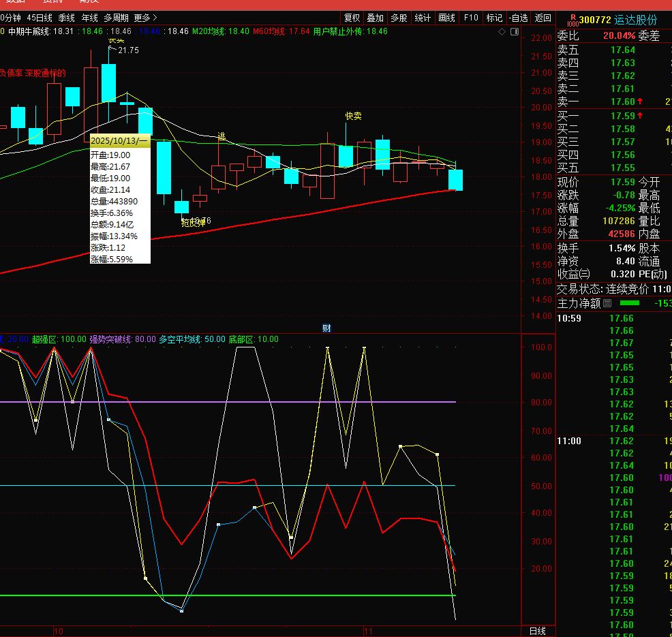
Task: Click the 复权 toolbar button
Action: coord(352,18)
